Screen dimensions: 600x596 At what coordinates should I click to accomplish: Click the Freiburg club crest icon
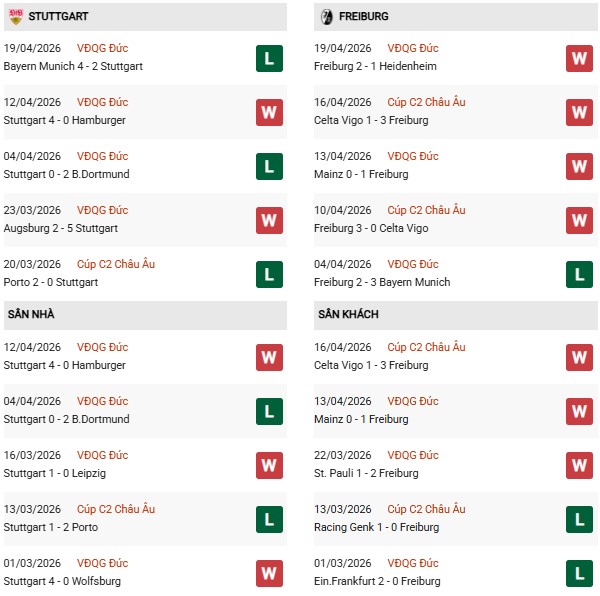point(325,17)
